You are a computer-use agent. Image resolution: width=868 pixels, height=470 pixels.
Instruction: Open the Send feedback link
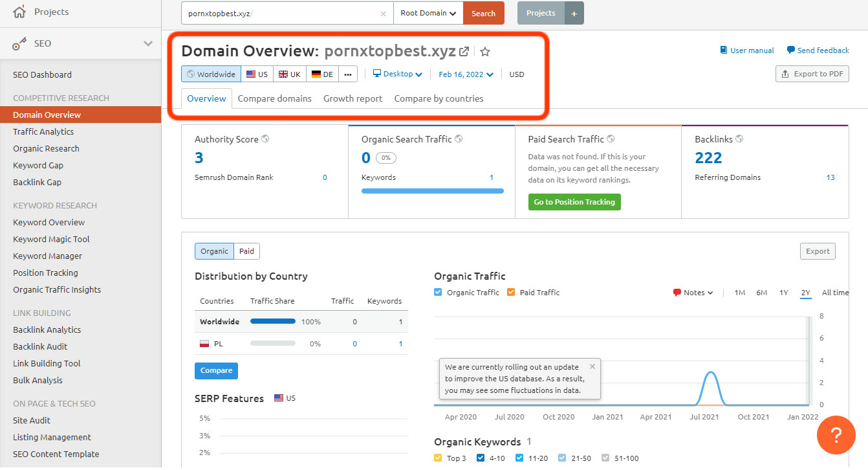818,50
